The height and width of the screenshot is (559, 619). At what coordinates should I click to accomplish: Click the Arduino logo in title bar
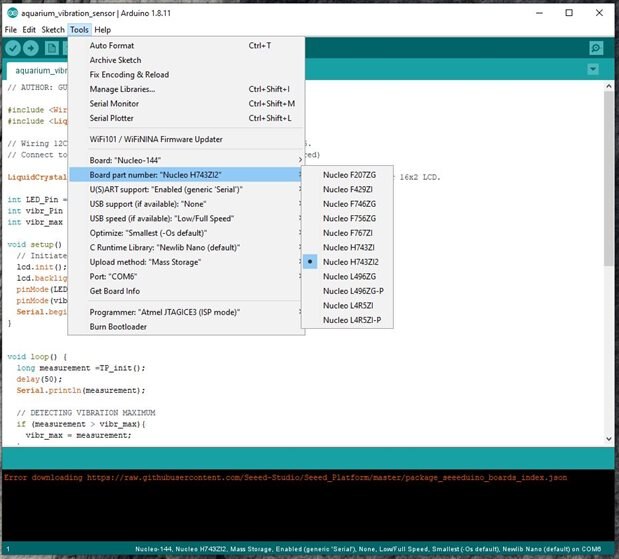click(x=11, y=13)
